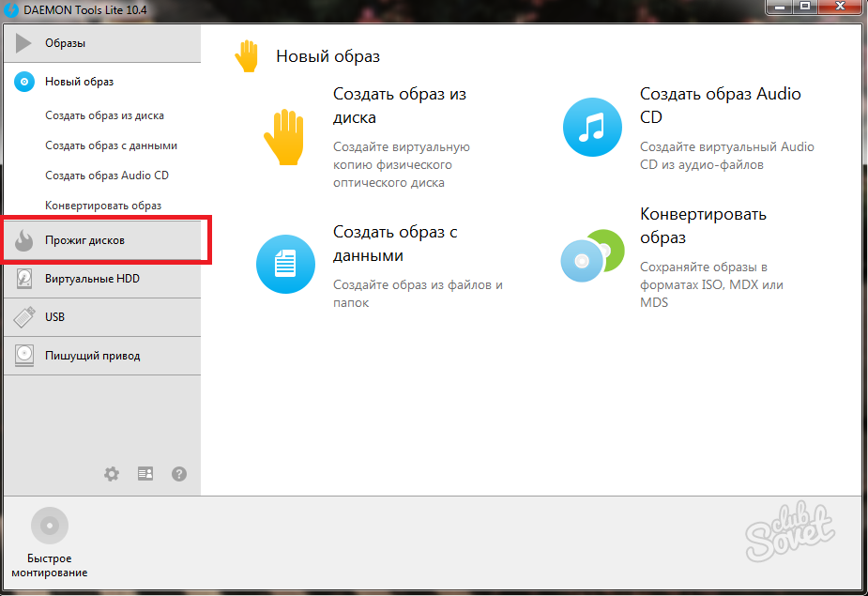The width and height of the screenshot is (868, 596).
Task: Select Конвертировать образ in the sidebar
Action: (x=103, y=206)
